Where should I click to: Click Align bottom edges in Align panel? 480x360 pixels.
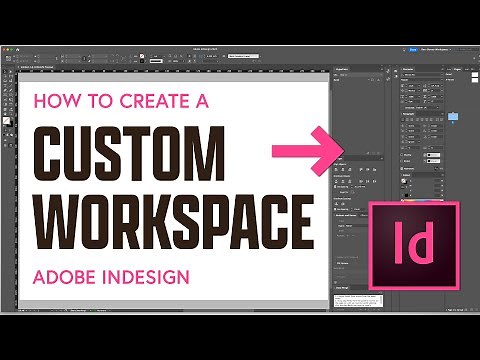(374, 170)
